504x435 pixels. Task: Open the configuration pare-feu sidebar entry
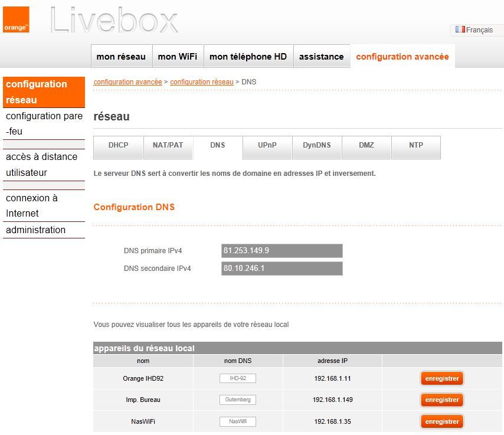point(44,124)
